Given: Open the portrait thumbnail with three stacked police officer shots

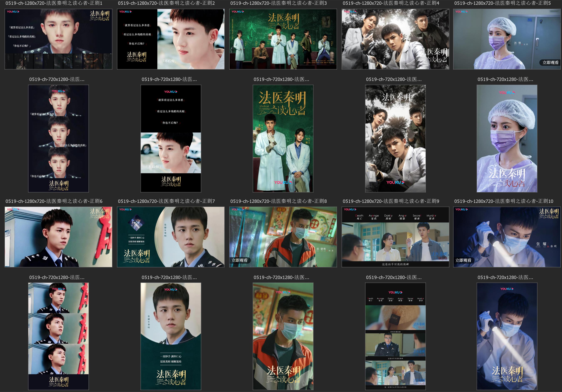Looking at the screenshot, I should 58,336.
